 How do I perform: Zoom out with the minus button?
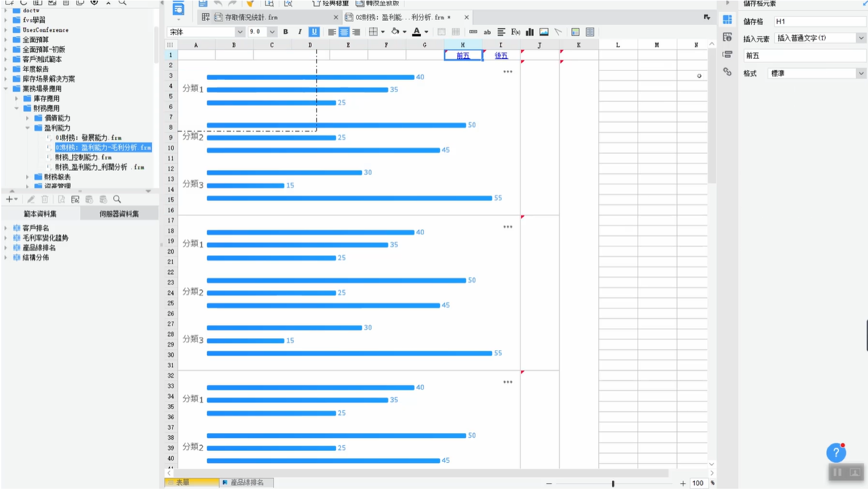pos(549,483)
